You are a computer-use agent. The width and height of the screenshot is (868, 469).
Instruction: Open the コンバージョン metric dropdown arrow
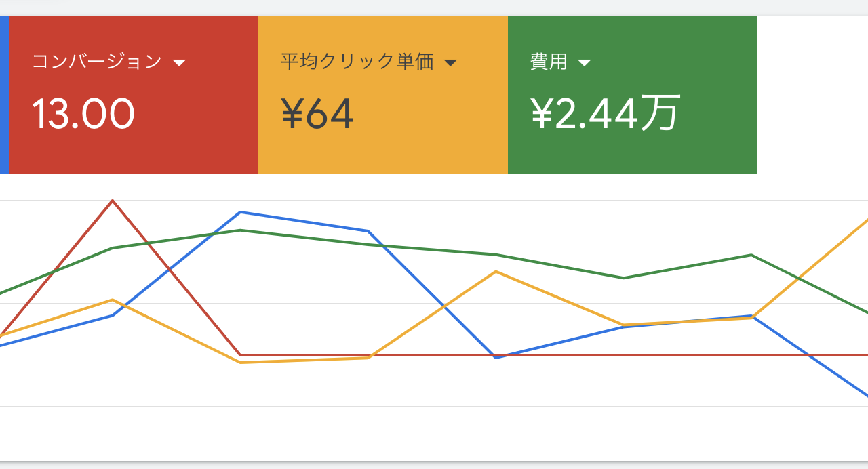click(x=179, y=63)
